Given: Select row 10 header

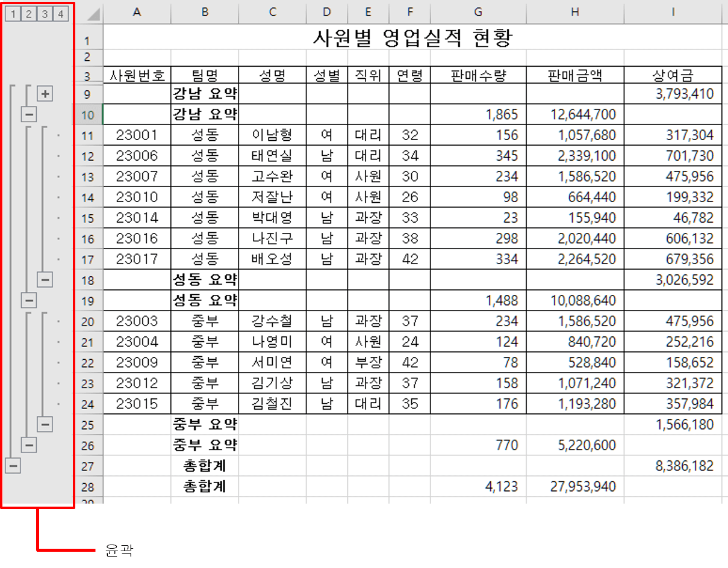Looking at the screenshot, I should coord(88,114).
